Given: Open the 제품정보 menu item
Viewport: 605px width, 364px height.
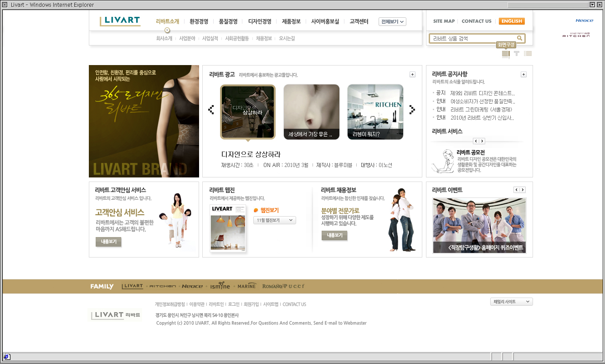Looking at the screenshot, I should coord(291,21).
